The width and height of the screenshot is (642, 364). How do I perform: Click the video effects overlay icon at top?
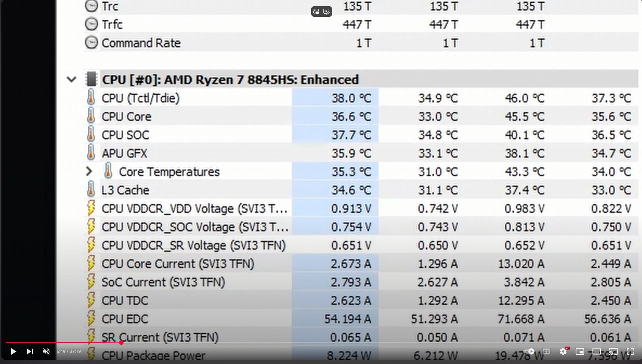327,11
